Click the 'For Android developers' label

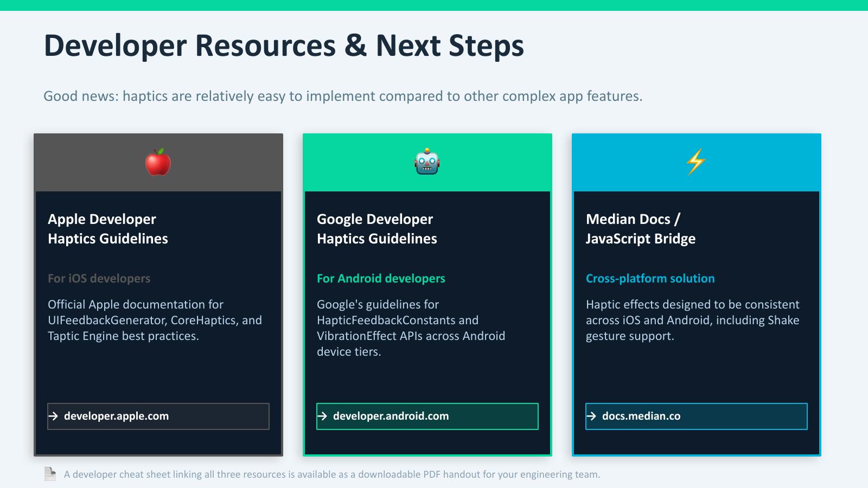pos(381,278)
